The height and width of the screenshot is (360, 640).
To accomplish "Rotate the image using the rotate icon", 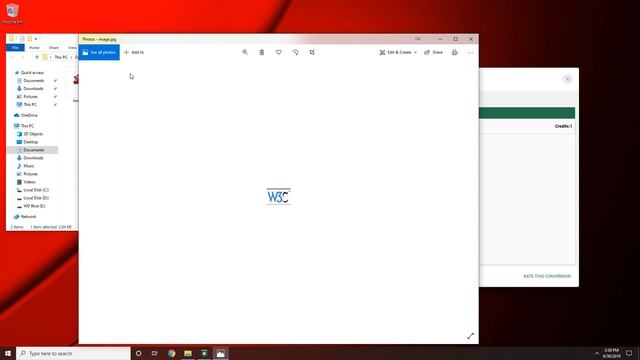I will click(x=295, y=52).
